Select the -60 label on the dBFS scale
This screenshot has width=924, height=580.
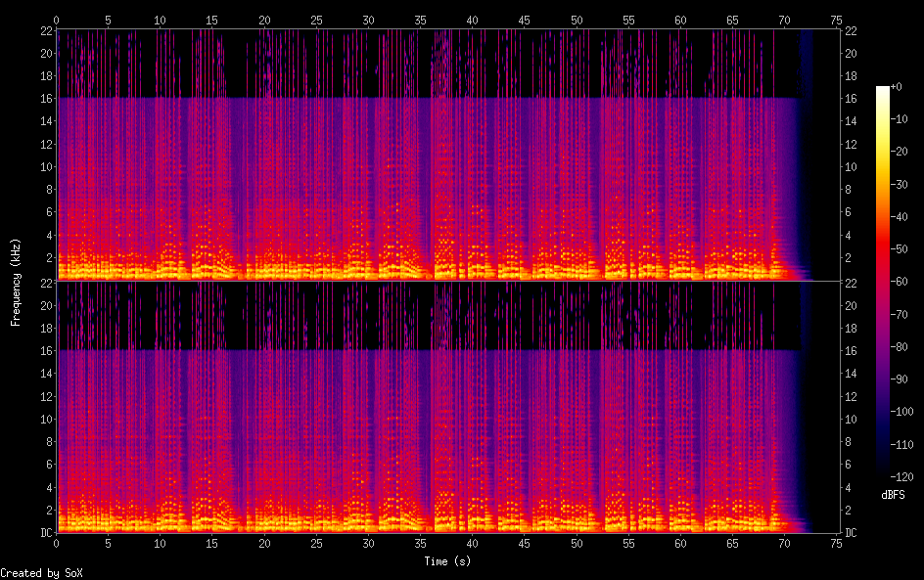click(x=905, y=279)
